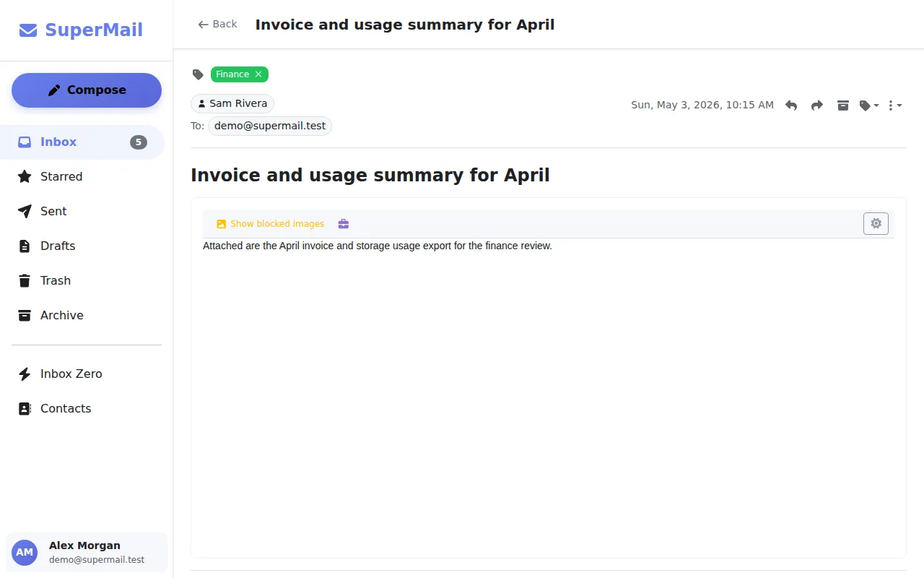Image resolution: width=924 pixels, height=578 pixels.
Task: Open the Archive folder
Action: tap(82, 316)
